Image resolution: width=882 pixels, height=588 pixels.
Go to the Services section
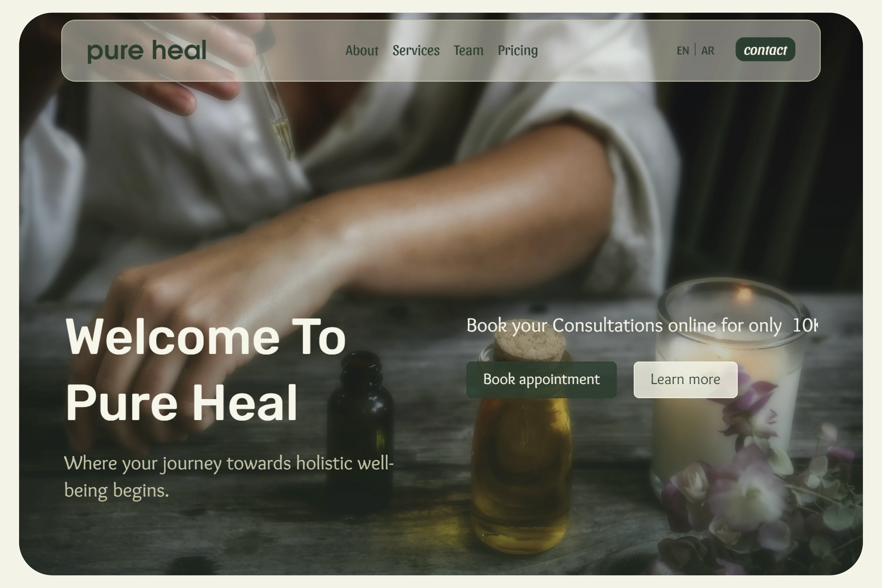click(416, 50)
